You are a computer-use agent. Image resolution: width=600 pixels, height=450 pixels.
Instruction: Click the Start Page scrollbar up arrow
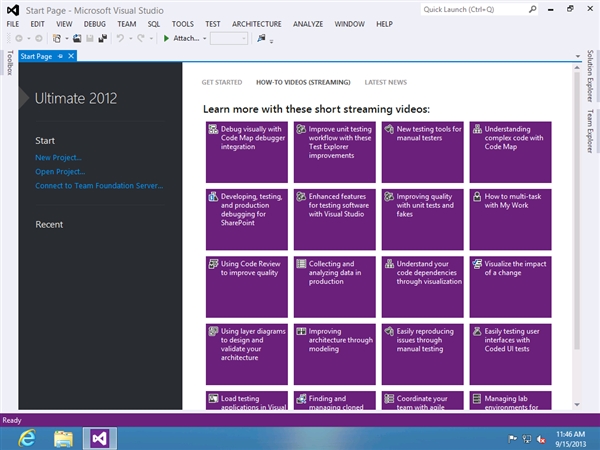click(577, 68)
